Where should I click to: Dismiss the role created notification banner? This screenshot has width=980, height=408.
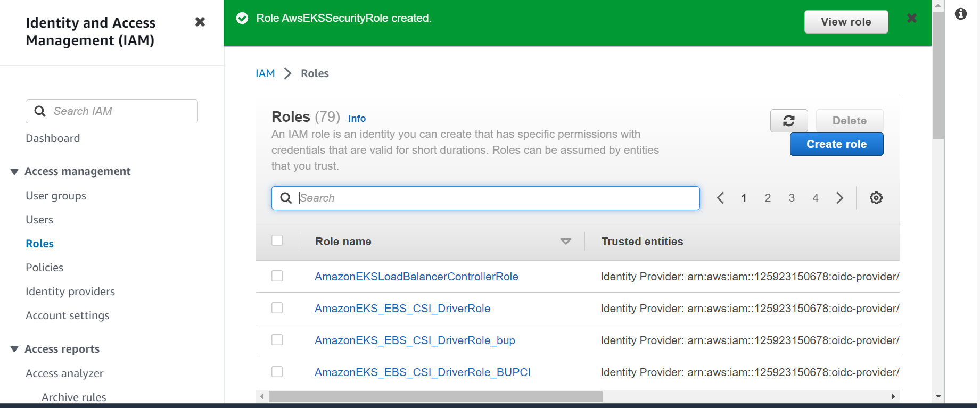[x=912, y=18]
